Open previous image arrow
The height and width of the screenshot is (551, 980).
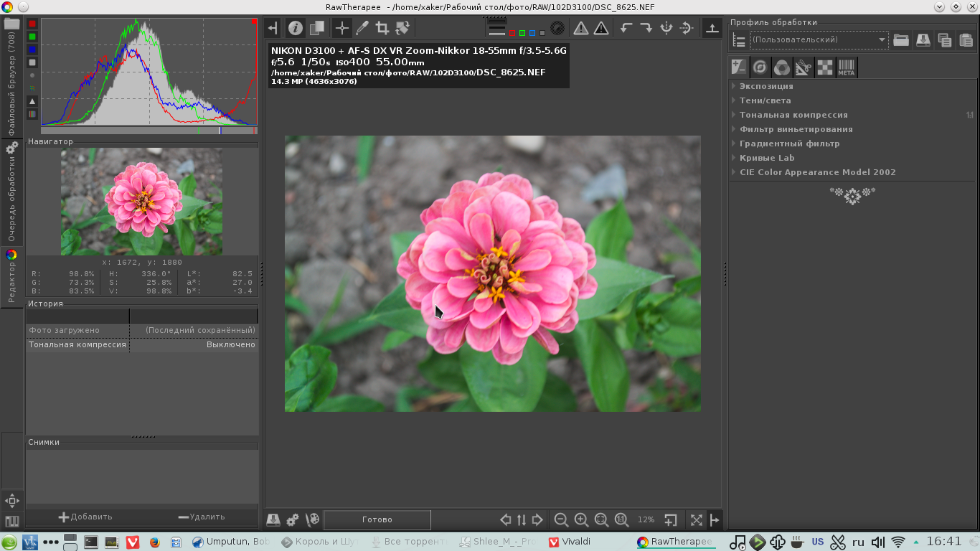[506, 519]
